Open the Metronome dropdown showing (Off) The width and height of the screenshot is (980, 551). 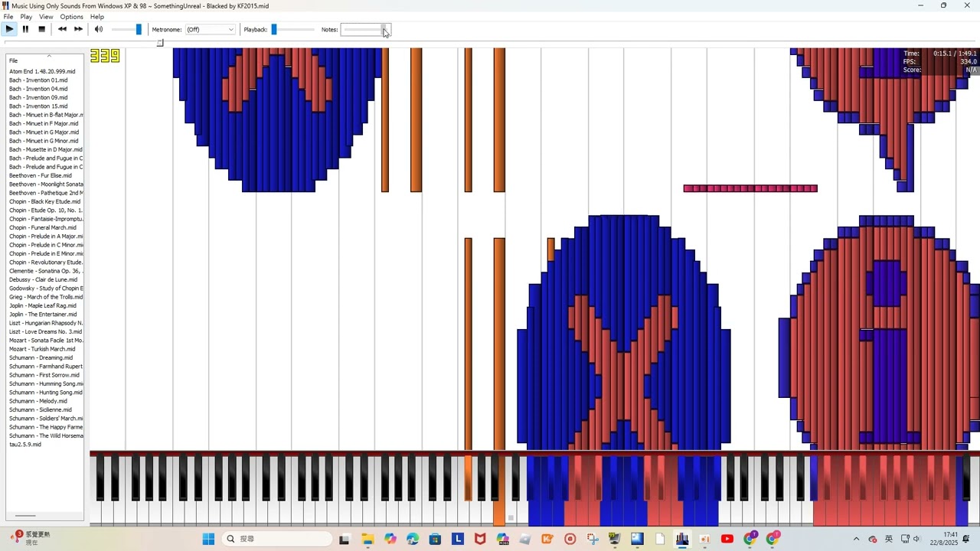pyautogui.click(x=210, y=29)
